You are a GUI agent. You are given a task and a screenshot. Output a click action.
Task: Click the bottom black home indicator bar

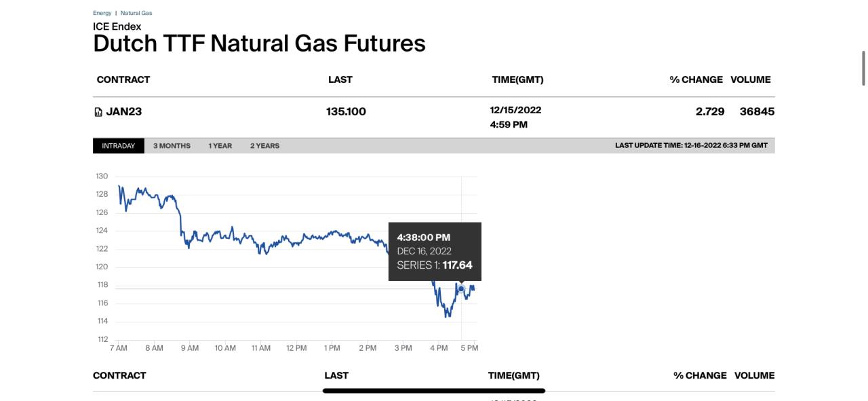coord(434,391)
